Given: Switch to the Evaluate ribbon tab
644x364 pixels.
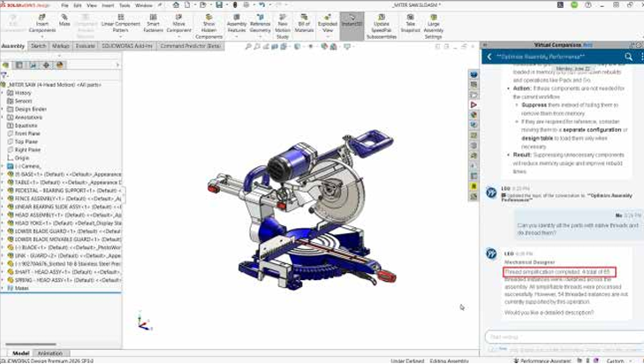Looking at the screenshot, I should (x=85, y=46).
